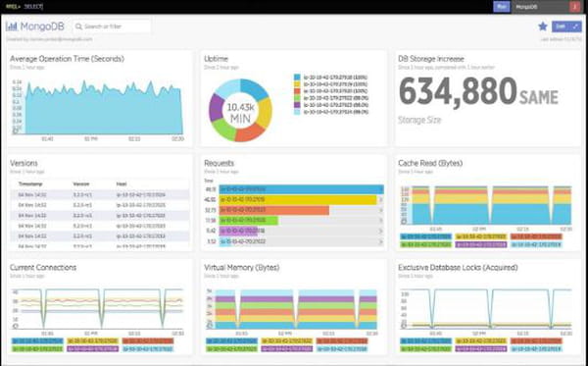Click the Host column header in Versions

point(122,184)
